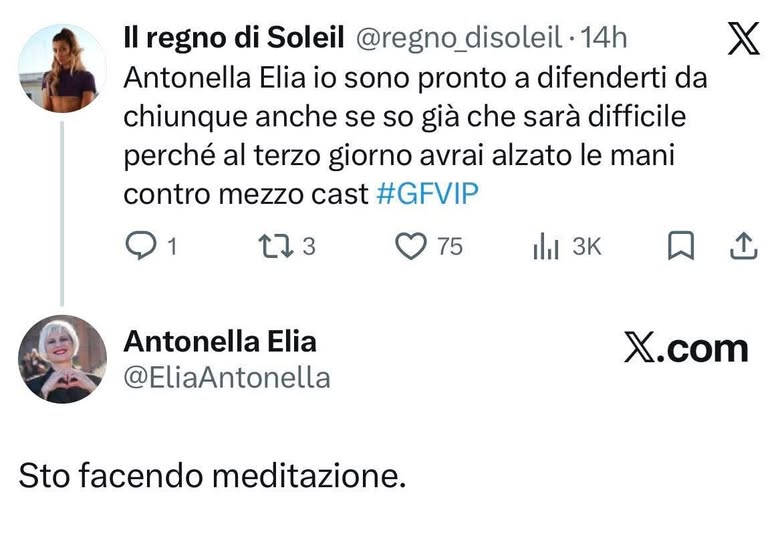The image size is (782, 540).
Task: Click the share upload arrow icon
Action: coord(743,246)
